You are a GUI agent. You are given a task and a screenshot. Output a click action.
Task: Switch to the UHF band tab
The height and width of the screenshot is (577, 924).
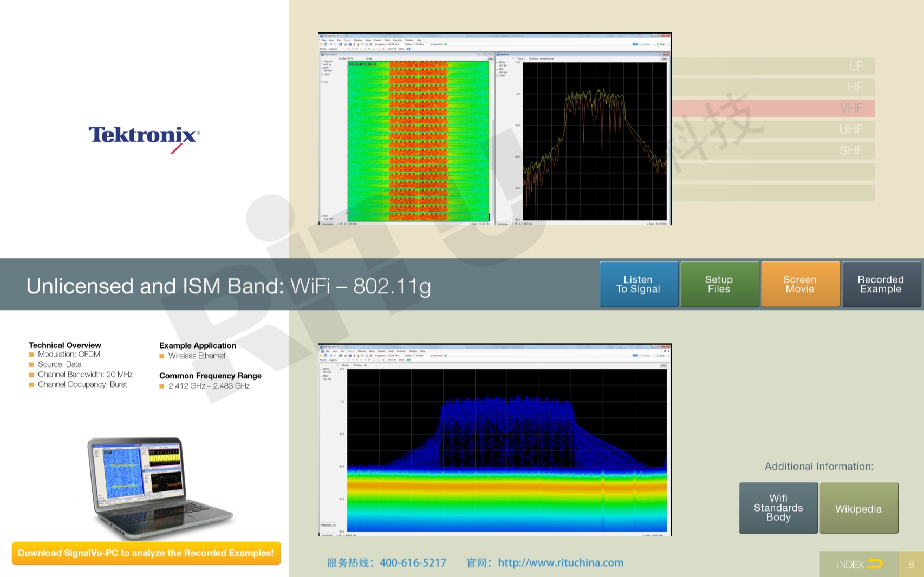click(773, 129)
